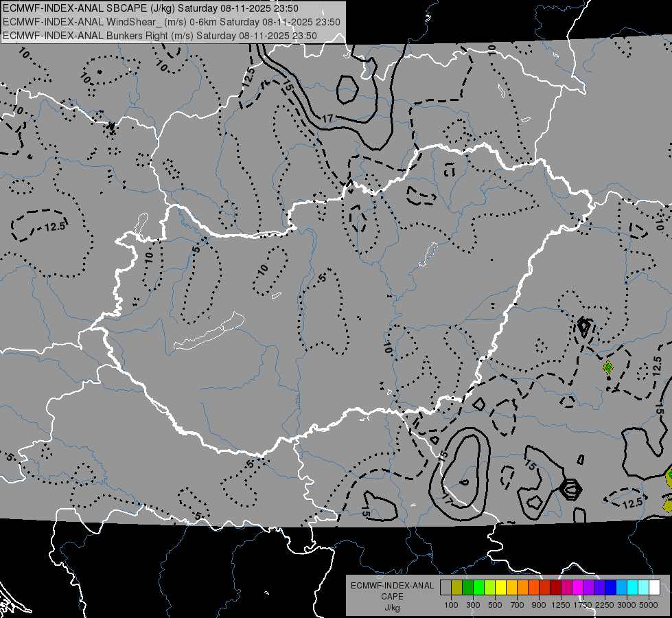Click the Bunkers Right (m/s) header line
This screenshot has height=618, width=672.
[x=160, y=36]
